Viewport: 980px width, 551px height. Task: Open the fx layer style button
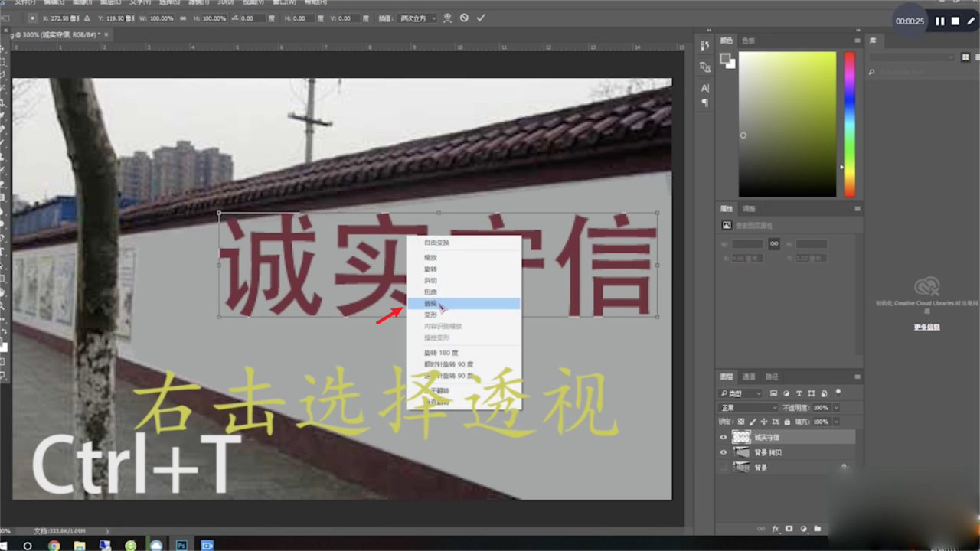click(775, 528)
